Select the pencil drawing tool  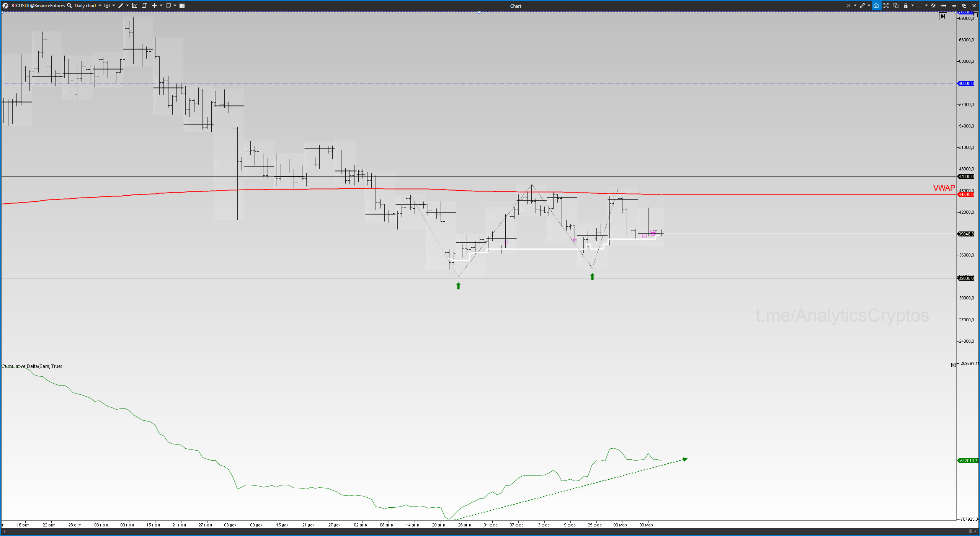(121, 6)
